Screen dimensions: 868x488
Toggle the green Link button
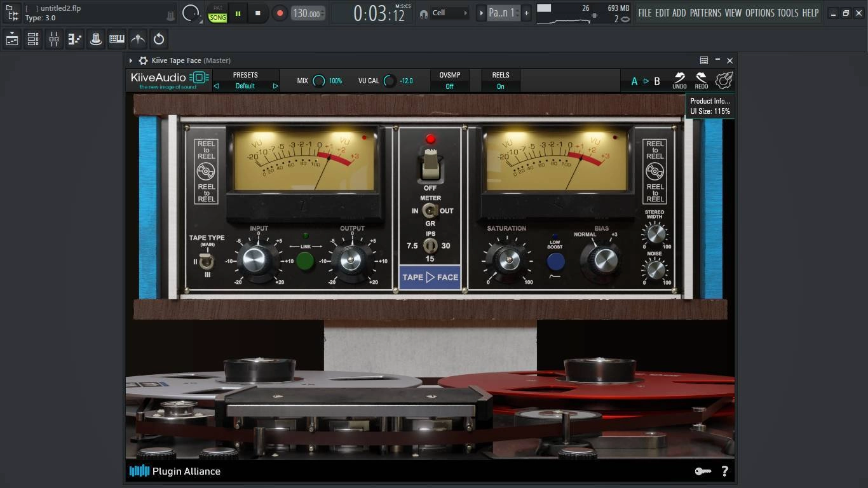click(306, 261)
